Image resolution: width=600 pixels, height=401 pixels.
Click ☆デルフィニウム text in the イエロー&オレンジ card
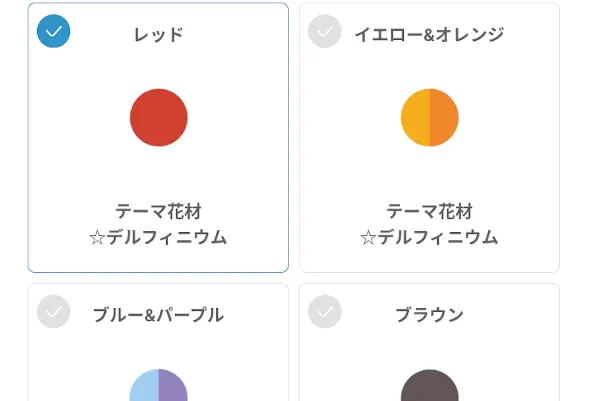pos(429,237)
